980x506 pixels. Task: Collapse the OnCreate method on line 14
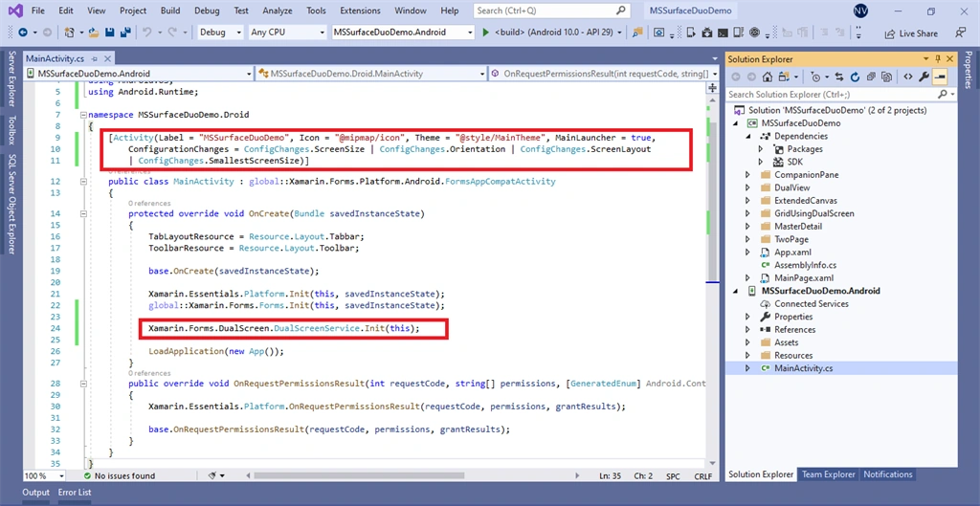click(x=82, y=213)
